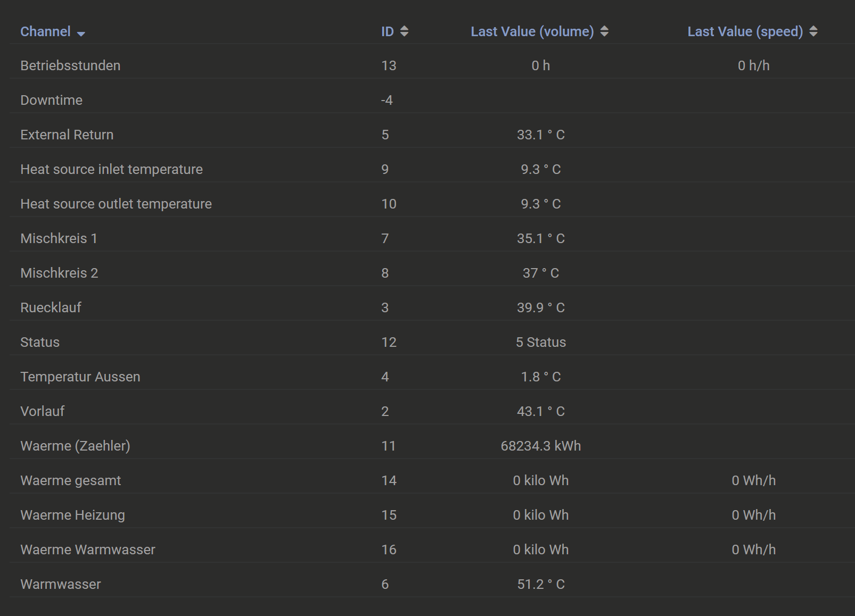Click the Status channel entry
The width and height of the screenshot is (855, 616).
(x=40, y=342)
